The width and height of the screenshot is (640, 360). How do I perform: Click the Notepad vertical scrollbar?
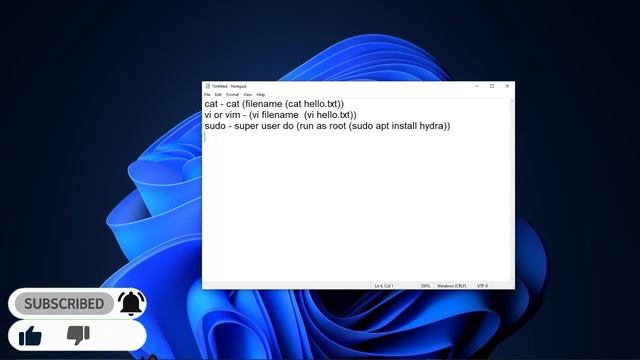pos(512,190)
